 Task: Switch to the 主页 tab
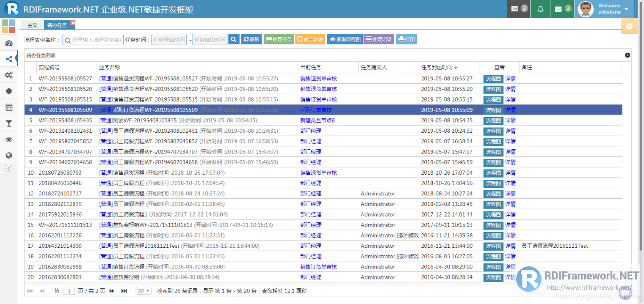point(32,25)
